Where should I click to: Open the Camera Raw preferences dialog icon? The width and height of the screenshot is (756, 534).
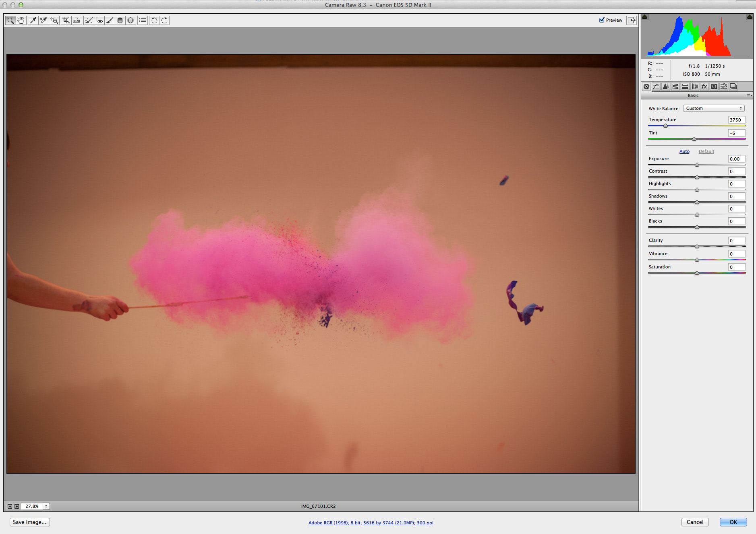click(143, 21)
